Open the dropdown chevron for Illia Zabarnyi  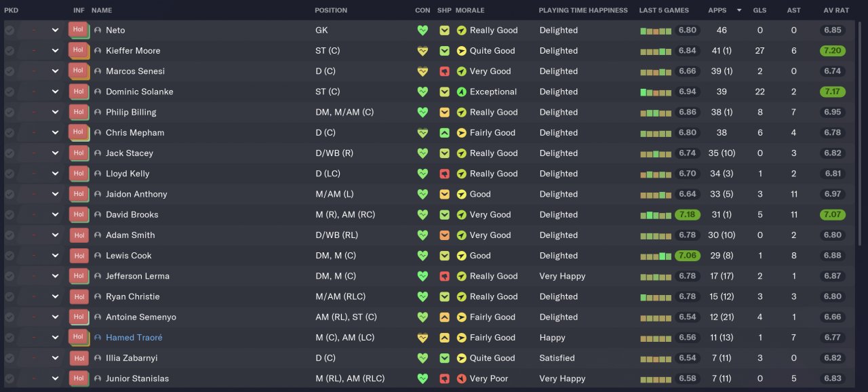tap(55, 358)
